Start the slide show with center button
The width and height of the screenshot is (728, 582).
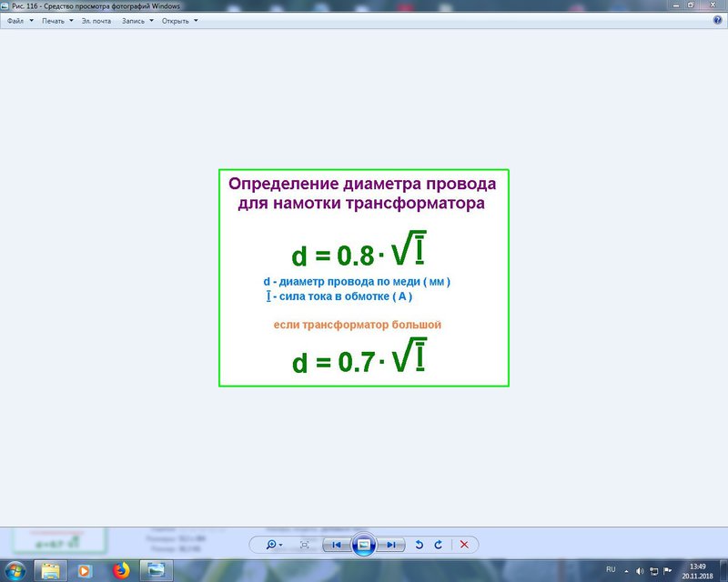click(364, 545)
